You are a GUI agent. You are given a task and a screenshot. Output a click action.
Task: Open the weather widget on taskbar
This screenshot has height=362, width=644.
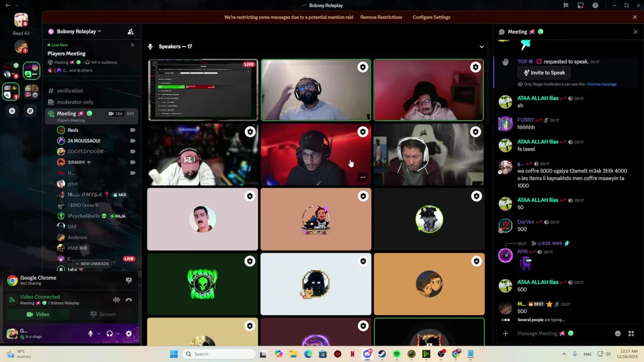click(x=19, y=354)
